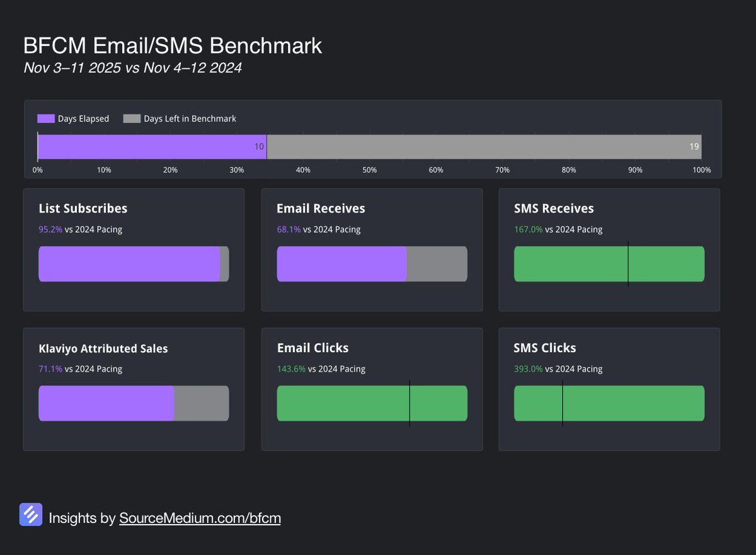
Task: Click the 10 days elapsed value label
Action: click(x=259, y=146)
